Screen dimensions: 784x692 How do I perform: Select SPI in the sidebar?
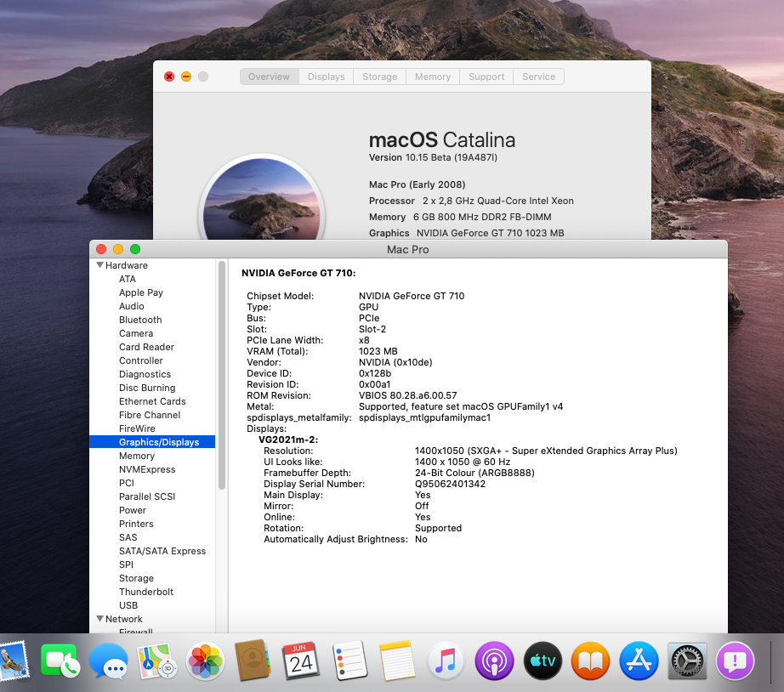point(126,564)
